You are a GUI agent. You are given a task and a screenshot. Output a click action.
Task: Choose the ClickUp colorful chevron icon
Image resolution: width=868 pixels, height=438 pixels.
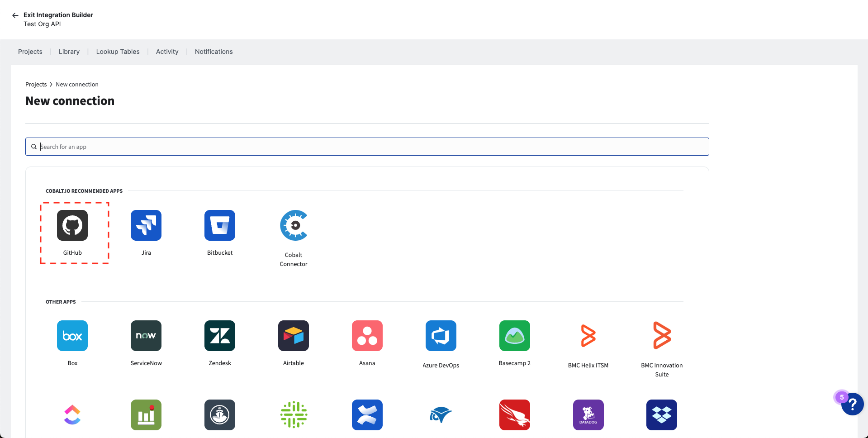(x=72, y=415)
